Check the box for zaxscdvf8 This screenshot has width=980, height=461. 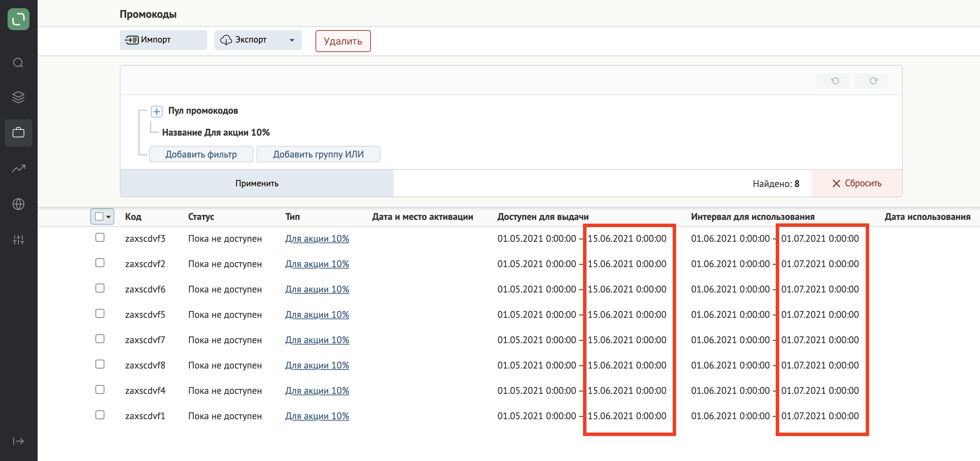tap(100, 364)
